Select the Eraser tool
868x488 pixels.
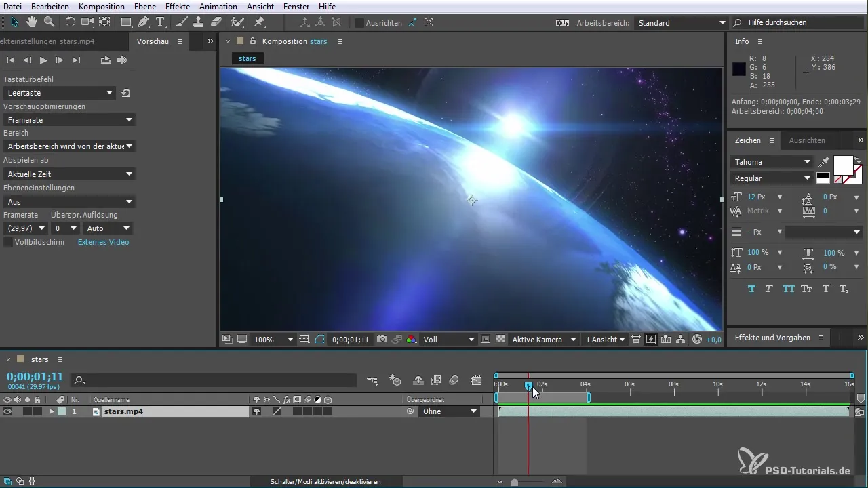point(216,22)
